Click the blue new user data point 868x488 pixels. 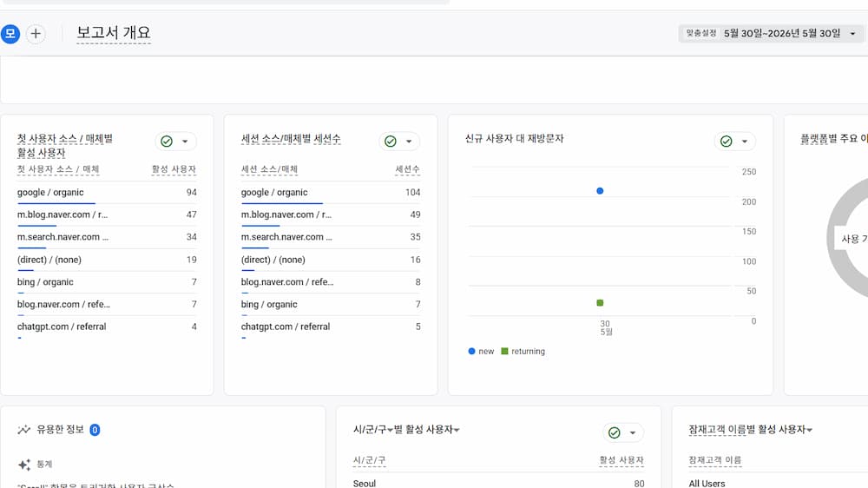point(600,190)
